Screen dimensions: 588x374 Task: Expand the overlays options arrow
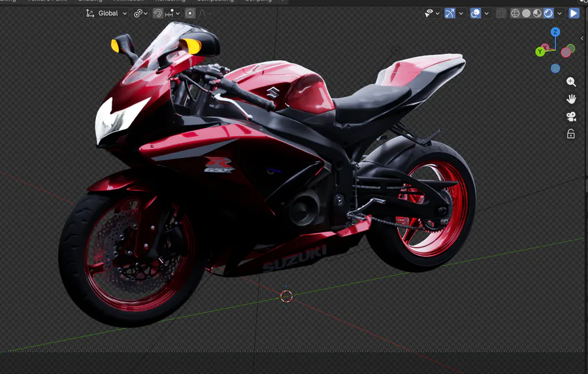point(486,14)
